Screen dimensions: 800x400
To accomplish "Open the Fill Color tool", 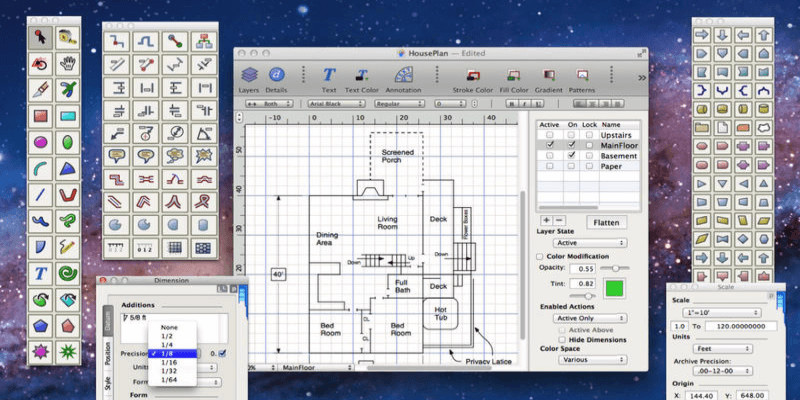I will point(513,80).
